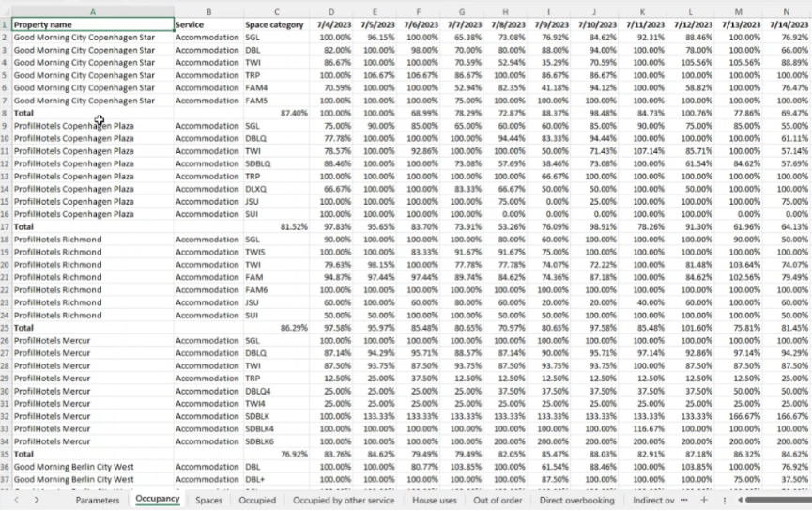Image resolution: width=812 pixels, height=511 pixels.
Task: Open the Occupied sheet tab
Action: click(257, 500)
